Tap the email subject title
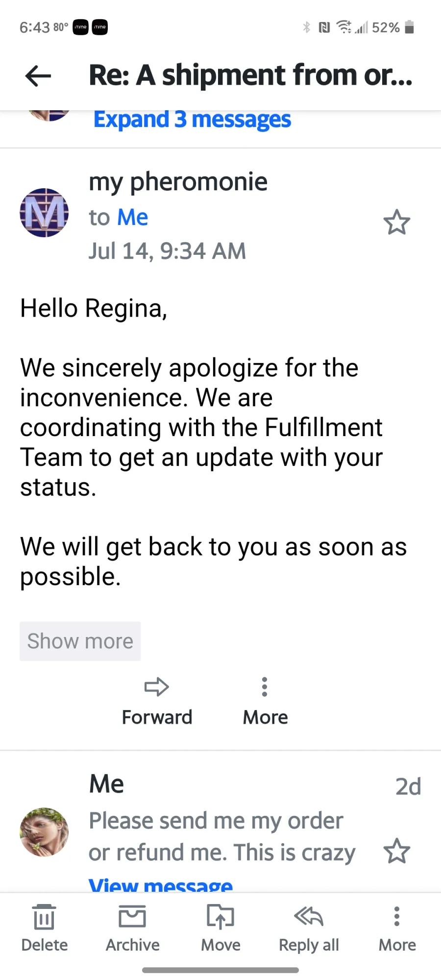The height and width of the screenshot is (980, 441). [x=251, y=75]
